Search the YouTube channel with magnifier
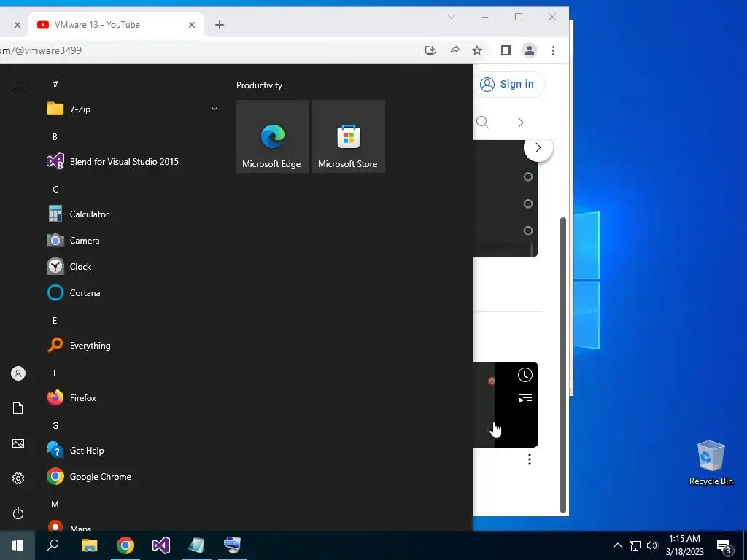Viewport: 747px width, 560px height. coord(483,122)
